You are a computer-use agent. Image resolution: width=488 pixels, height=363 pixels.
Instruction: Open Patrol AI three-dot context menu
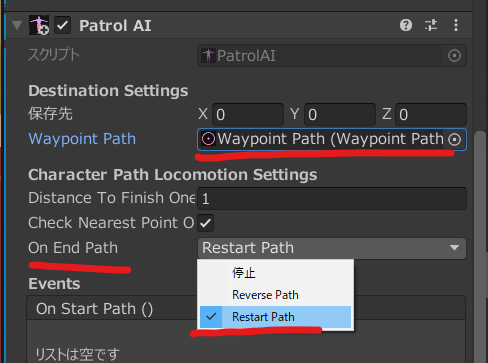456,25
